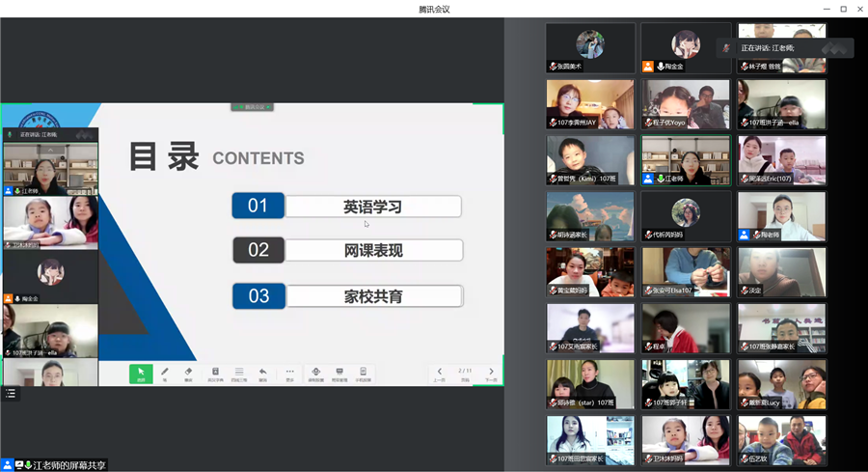Select the 江老师 speaker video tile

[686, 160]
